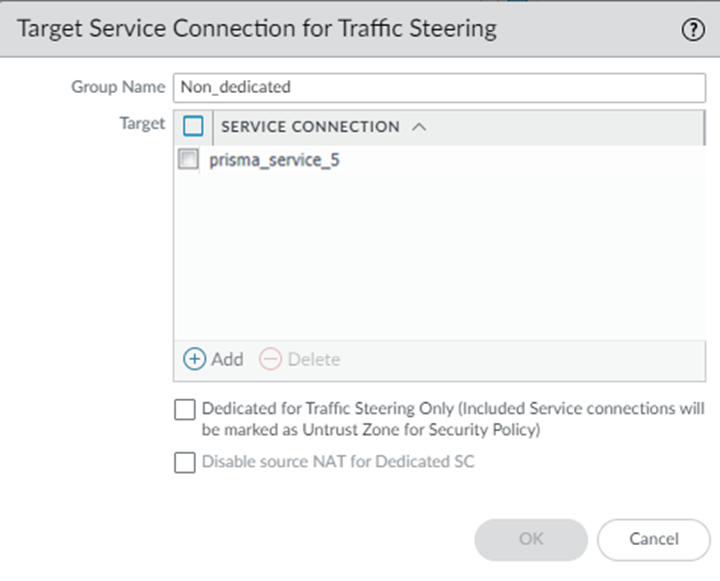The height and width of the screenshot is (581, 720).
Task: Click the 'Dedicated for Traffic Steering Only' label text
Action: coord(452,419)
